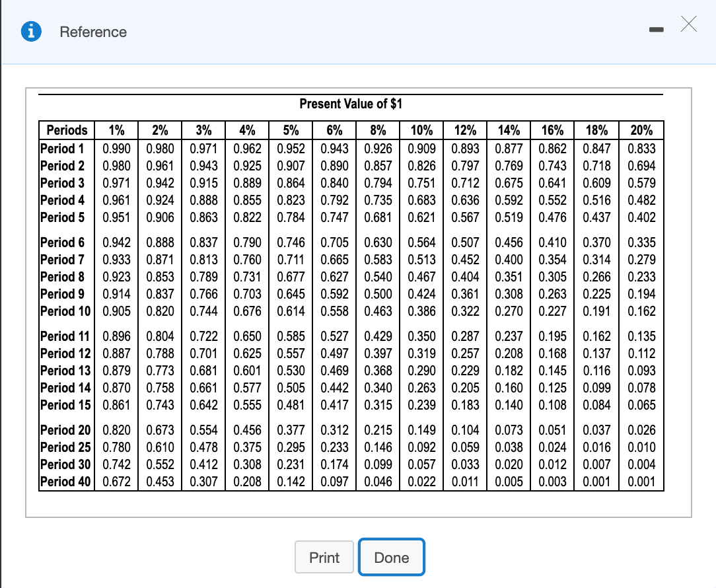716x588 pixels.
Task: Click value 0.773 in Period 13 row
Action: (x=160, y=371)
